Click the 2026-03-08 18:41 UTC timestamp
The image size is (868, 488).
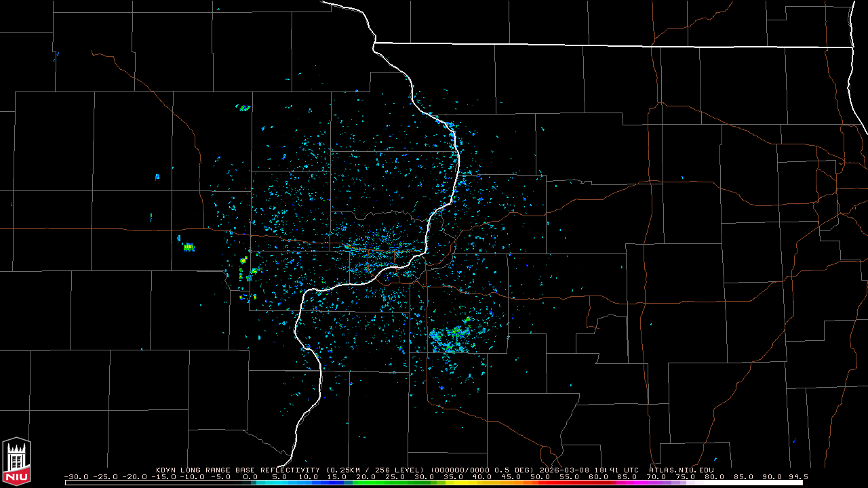pyautogui.click(x=589, y=470)
